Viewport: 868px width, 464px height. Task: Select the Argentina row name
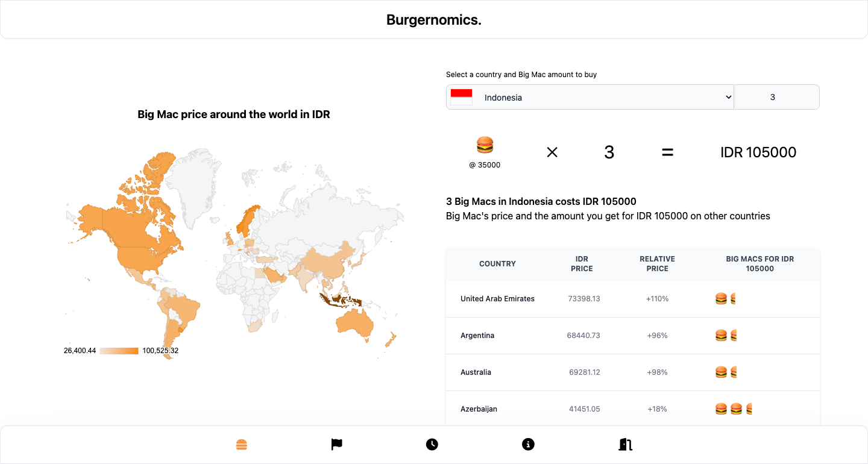(x=477, y=336)
